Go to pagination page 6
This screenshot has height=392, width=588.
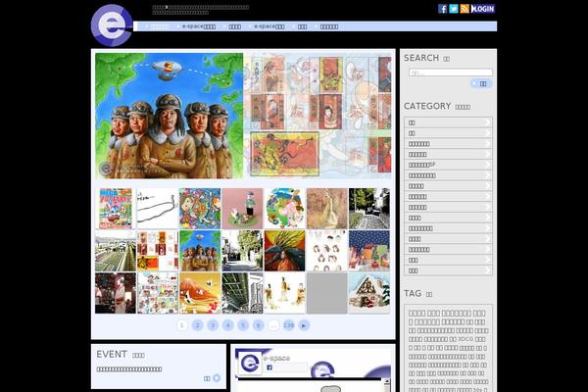point(258,325)
